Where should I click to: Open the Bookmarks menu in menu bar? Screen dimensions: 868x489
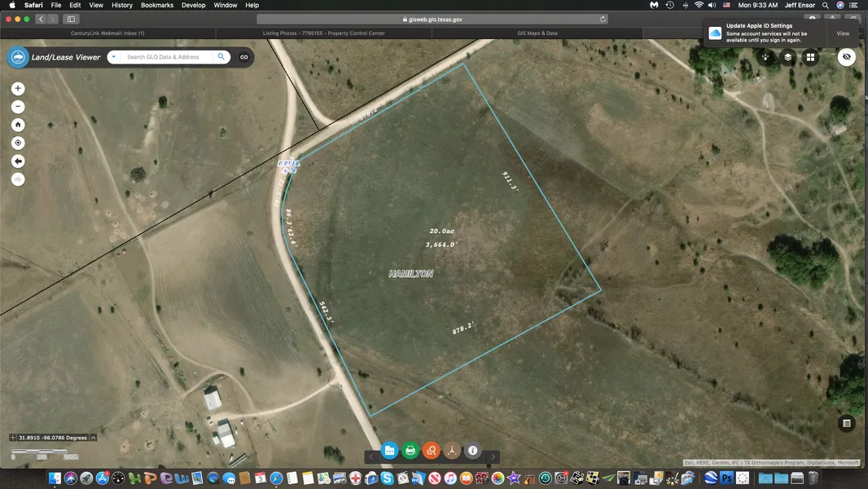pos(156,5)
